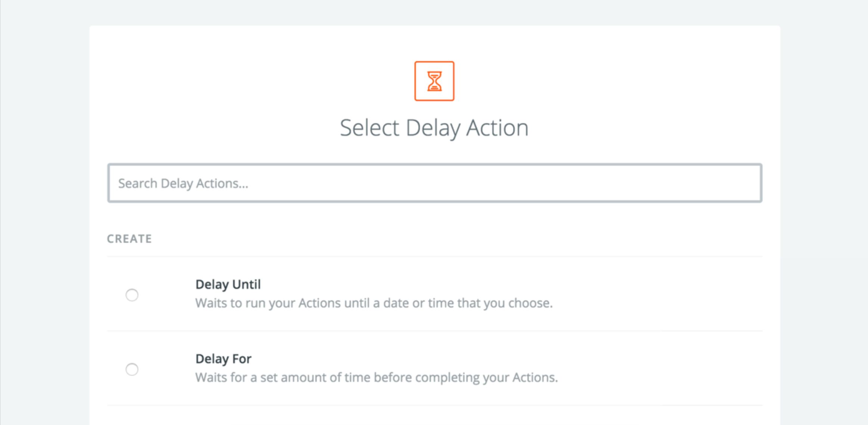Click the Select Delay Action heading

[x=434, y=128]
